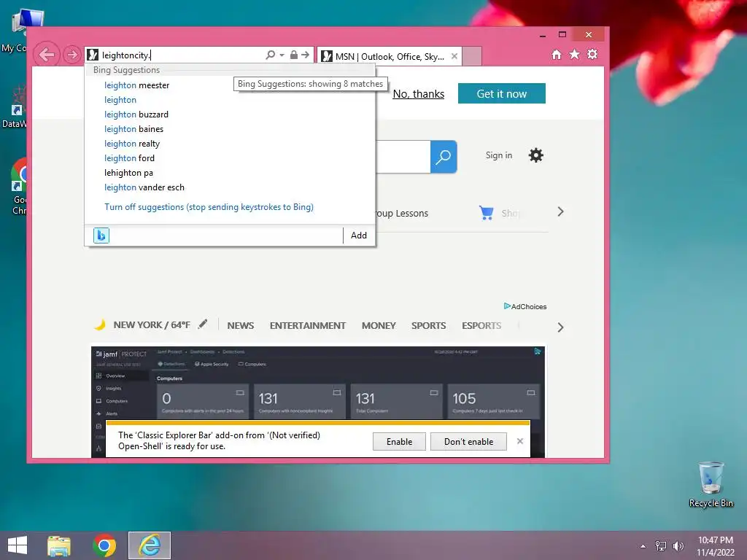Select the Recycle Bin desktop icon
Image resolution: width=747 pixels, height=560 pixels.
pos(711,484)
